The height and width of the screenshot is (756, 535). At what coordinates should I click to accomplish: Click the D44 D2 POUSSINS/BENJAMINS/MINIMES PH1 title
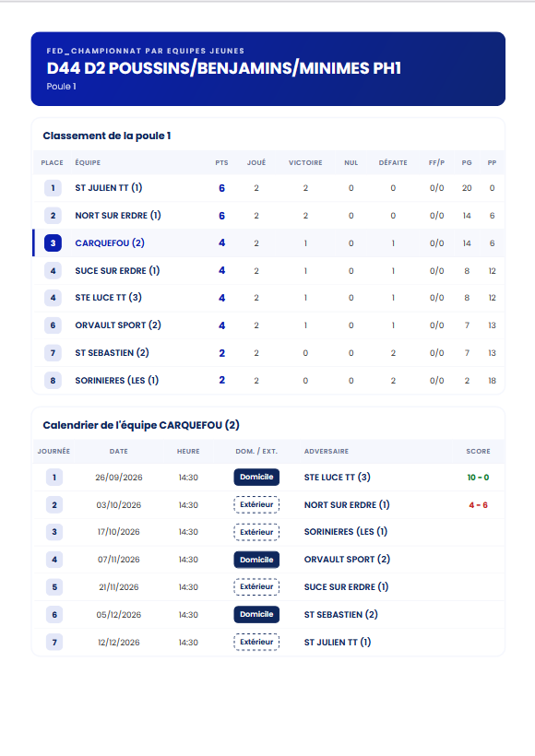pyautogui.click(x=224, y=68)
